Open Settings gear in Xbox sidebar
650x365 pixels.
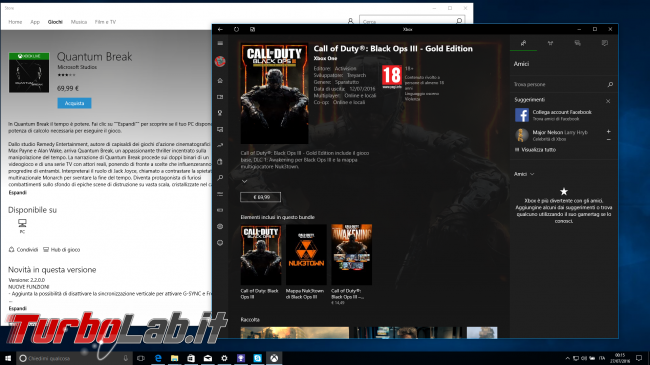click(220, 226)
